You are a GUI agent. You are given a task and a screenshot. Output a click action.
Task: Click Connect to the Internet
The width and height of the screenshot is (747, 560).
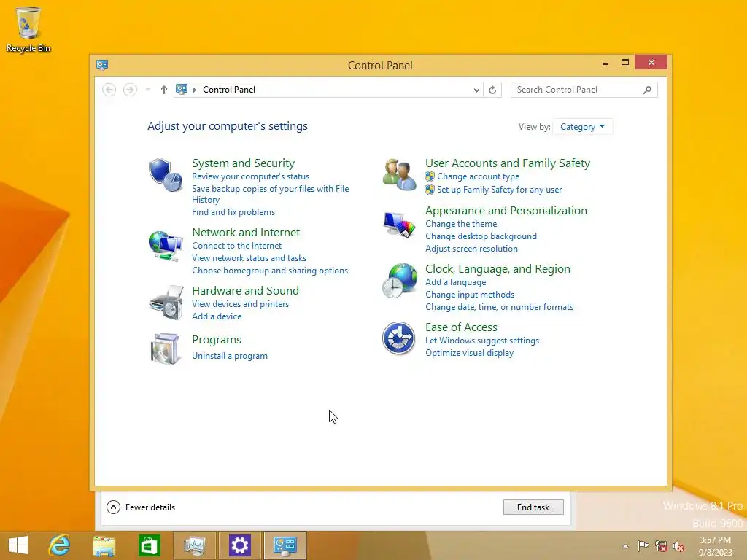(x=237, y=246)
